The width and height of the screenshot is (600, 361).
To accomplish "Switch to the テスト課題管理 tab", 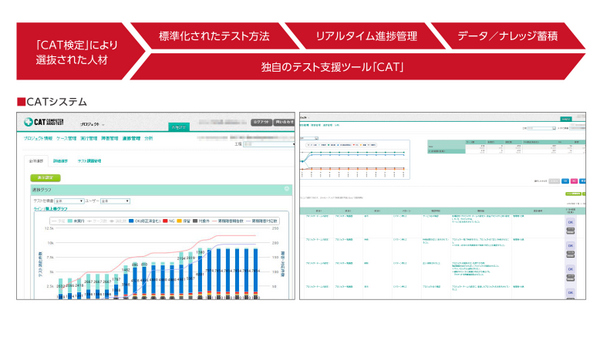I will pyautogui.click(x=89, y=161).
